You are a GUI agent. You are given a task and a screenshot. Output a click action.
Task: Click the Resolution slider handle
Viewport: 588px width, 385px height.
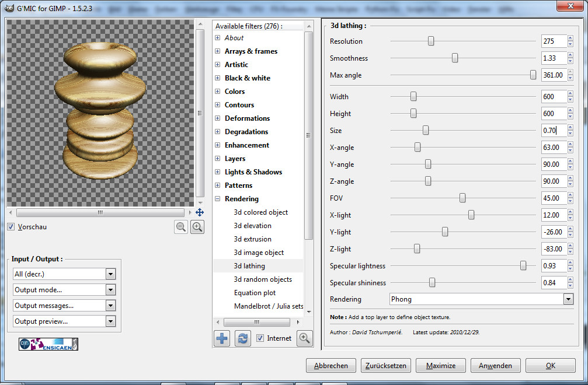click(x=431, y=41)
